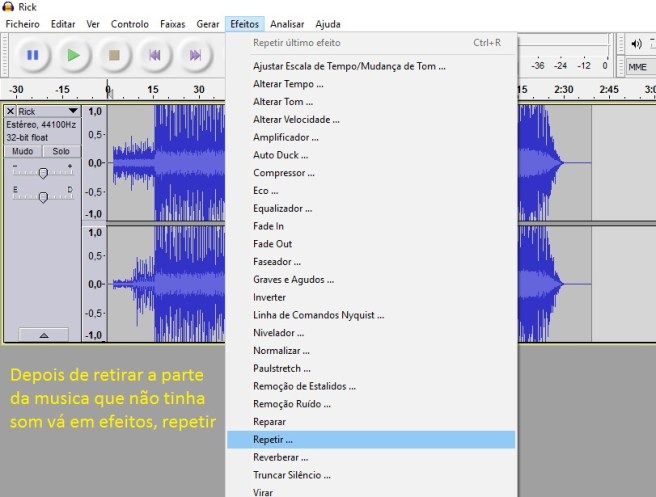
Task: Adjust the track pan slider
Action: (x=42, y=196)
